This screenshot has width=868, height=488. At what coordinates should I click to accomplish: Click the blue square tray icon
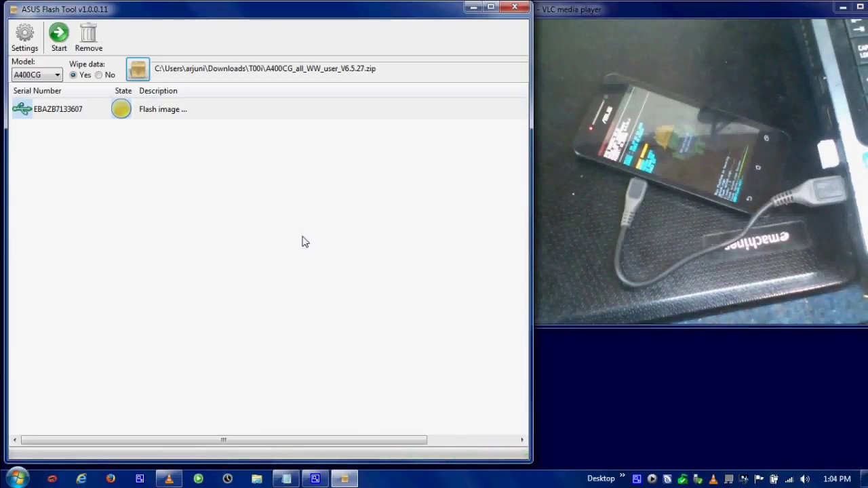[637, 479]
